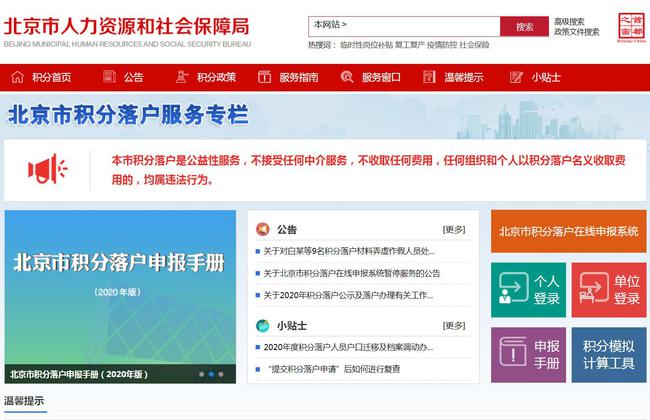Open the 服务窗口 menu item
This screenshot has height=420, width=650.
(381, 77)
